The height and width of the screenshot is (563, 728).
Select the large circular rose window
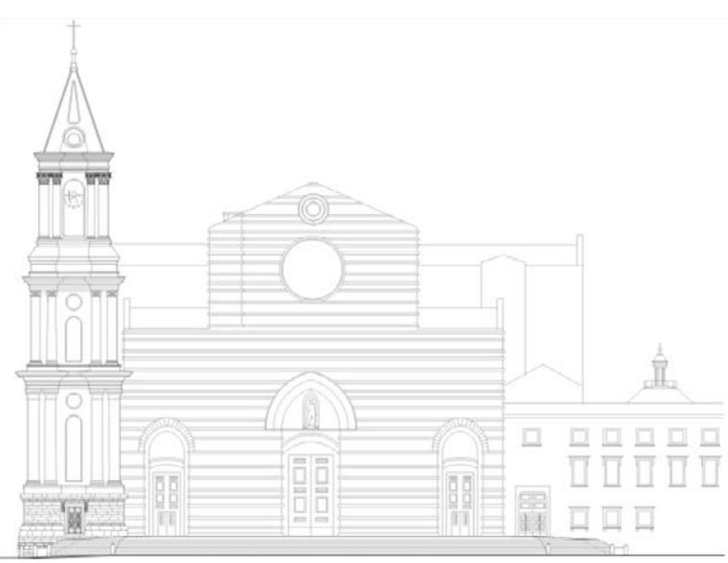(x=312, y=270)
